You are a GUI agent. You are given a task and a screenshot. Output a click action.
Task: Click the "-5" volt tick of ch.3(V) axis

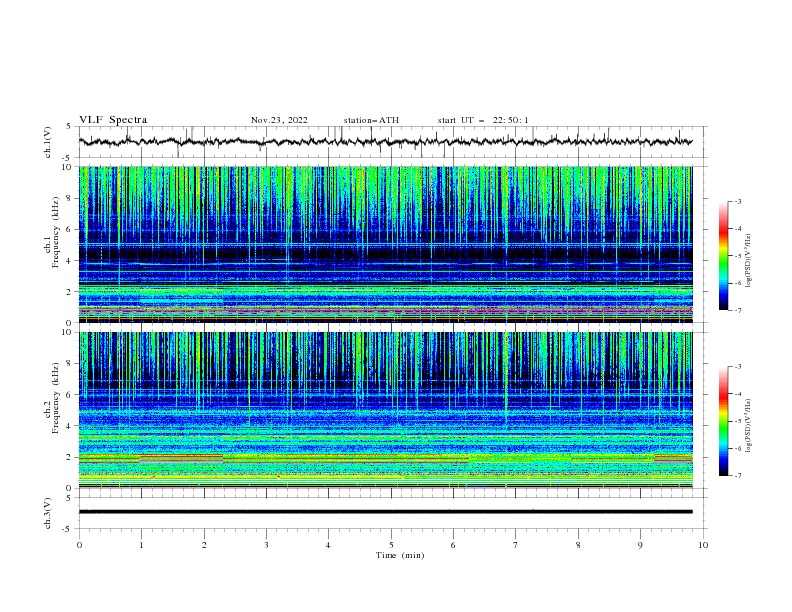(68, 529)
